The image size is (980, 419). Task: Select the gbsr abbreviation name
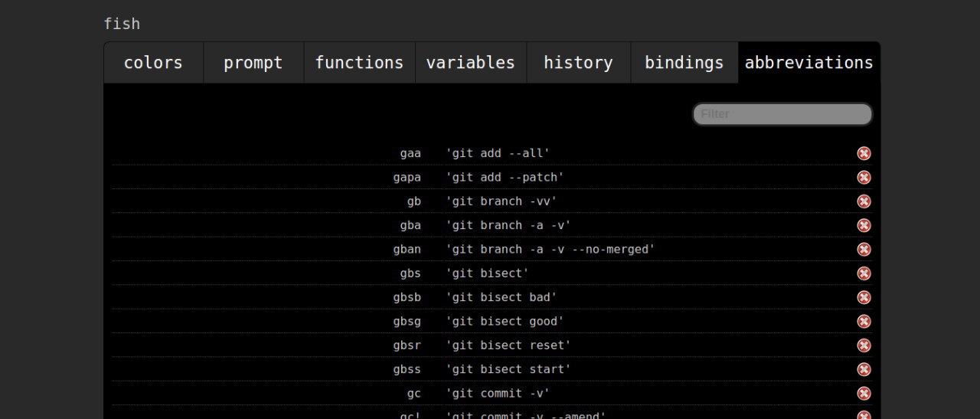pos(407,345)
